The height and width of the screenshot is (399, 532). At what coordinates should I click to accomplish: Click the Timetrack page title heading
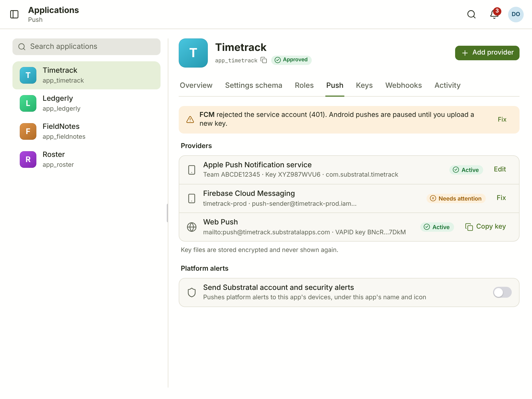[x=241, y=47]
